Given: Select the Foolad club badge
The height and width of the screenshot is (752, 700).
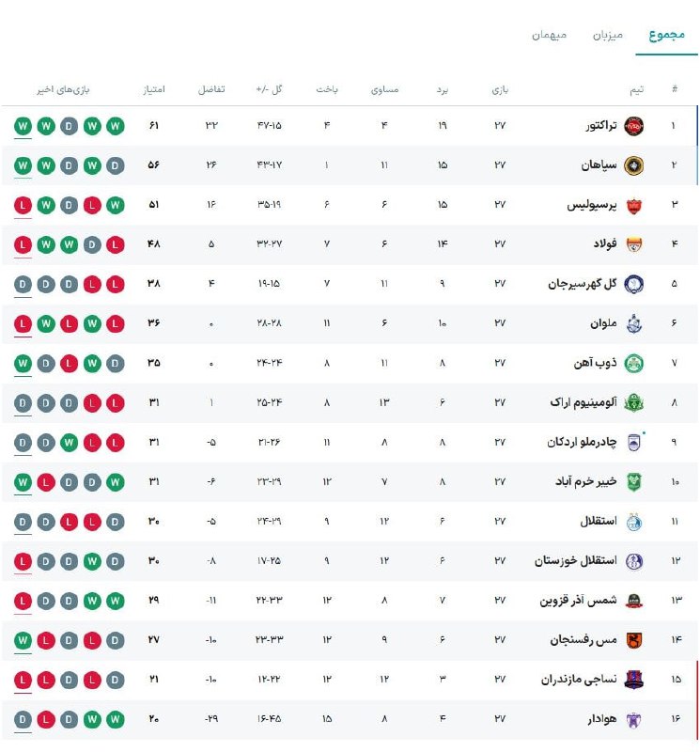Looking at the screenshot, I should pos(634,244).
